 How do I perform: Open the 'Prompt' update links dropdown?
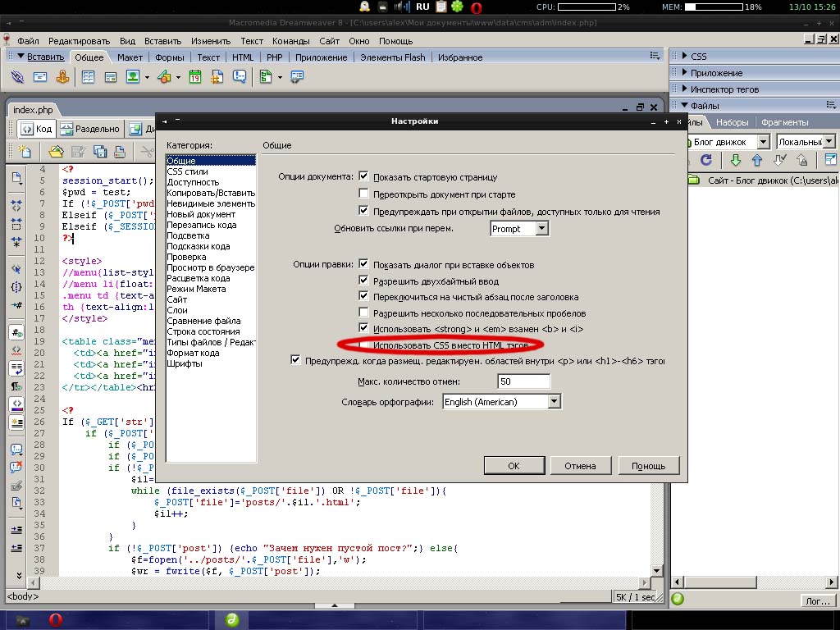pos(541,229)
